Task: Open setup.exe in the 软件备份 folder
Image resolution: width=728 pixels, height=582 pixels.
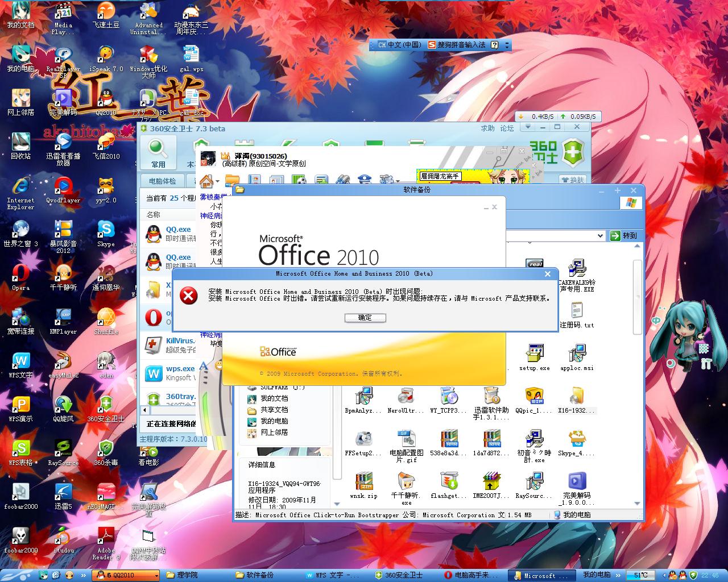Action: [534, 357]
